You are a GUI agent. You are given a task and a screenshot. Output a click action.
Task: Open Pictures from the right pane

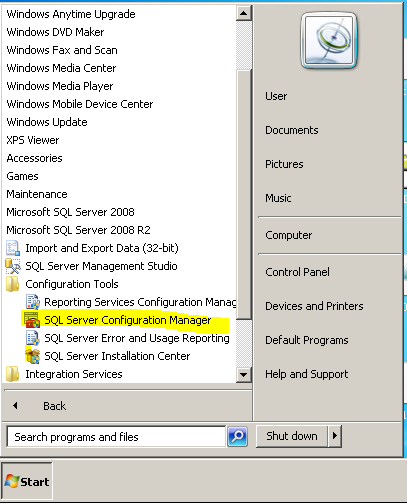point(284,164)
